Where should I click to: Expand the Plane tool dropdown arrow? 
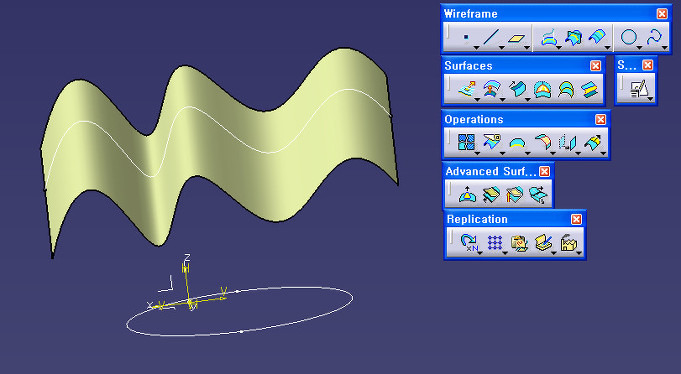coord(527,47)
